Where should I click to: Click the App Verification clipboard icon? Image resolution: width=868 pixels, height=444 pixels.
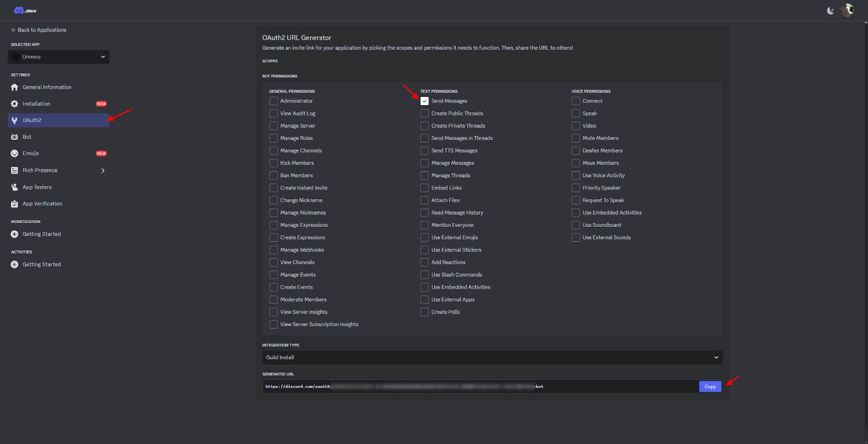[x=15, y=204]
